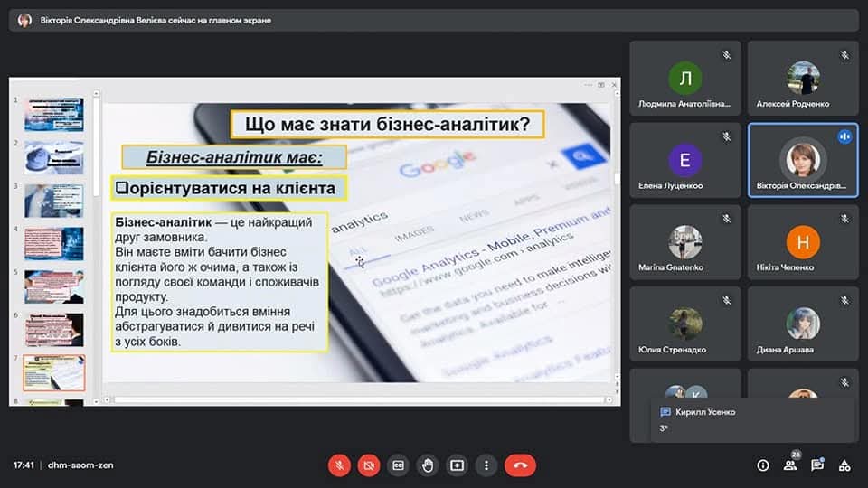Click the speaking indicator on Вікторія's tile

(844, 136)
